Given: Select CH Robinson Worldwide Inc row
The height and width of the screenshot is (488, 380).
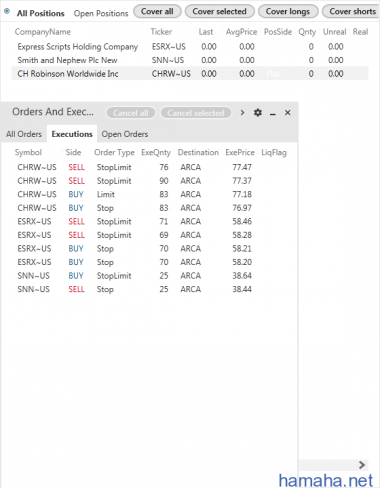Looking at the screenshot, I should (190, 74).
